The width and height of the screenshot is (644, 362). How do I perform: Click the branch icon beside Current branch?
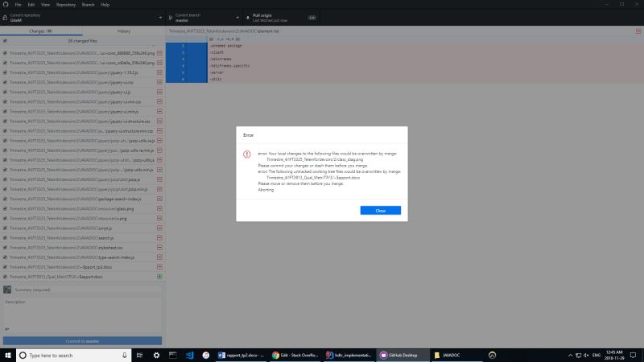[x=171, y=18]
